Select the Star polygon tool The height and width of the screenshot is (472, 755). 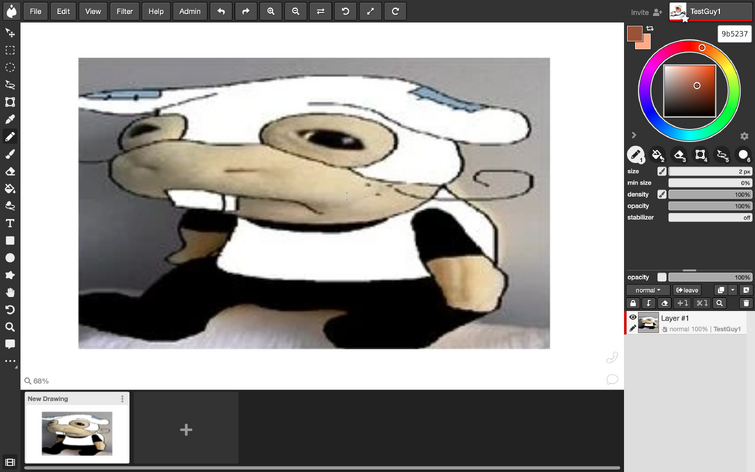pyautogui.click(x=10, y=275)
